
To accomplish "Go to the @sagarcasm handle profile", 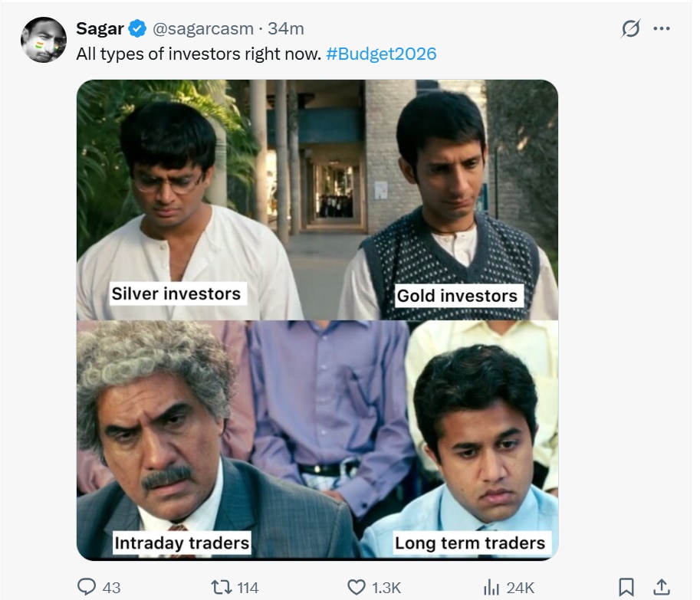I will 202,29.
